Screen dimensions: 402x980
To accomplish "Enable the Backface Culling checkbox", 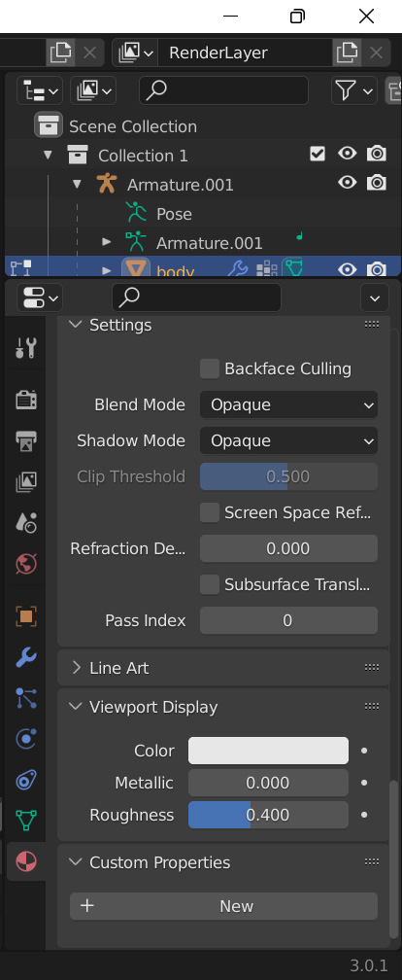I will click(x=210, y=368).
